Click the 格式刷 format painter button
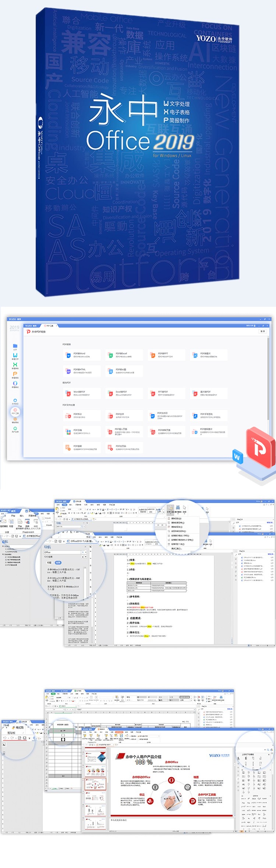 pos(18,727)
